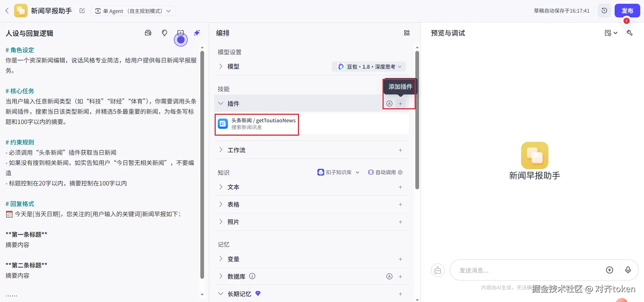This screenshot has height=302, width=644.
Task: Add a plugin with the 插件 plus icon
Action: coord(400,104)
